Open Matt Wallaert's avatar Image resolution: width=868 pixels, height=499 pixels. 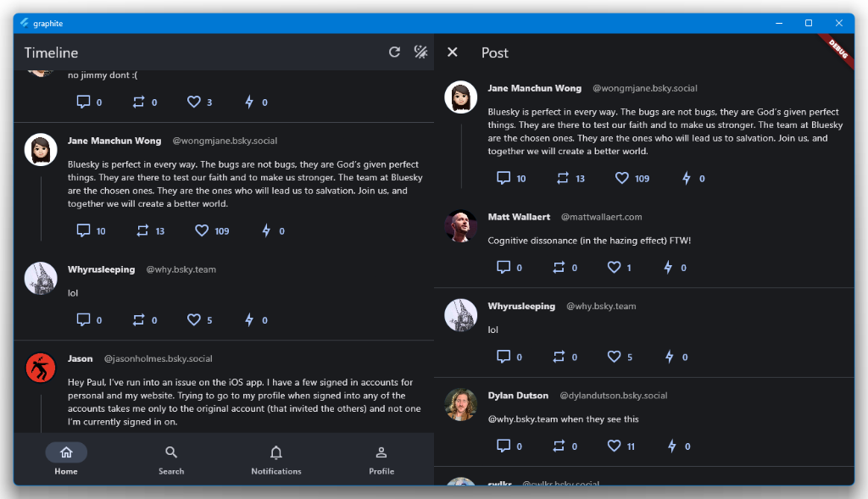[460, 225]
